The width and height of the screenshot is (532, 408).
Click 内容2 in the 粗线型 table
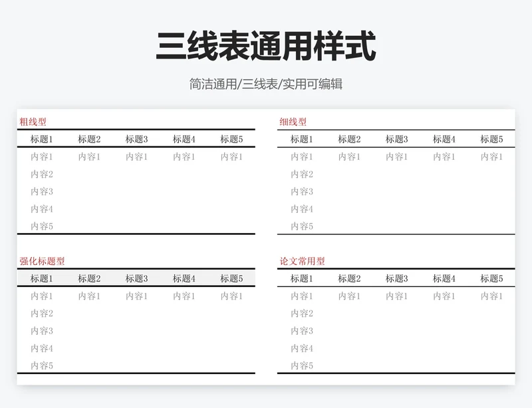(x=42, y=174)
